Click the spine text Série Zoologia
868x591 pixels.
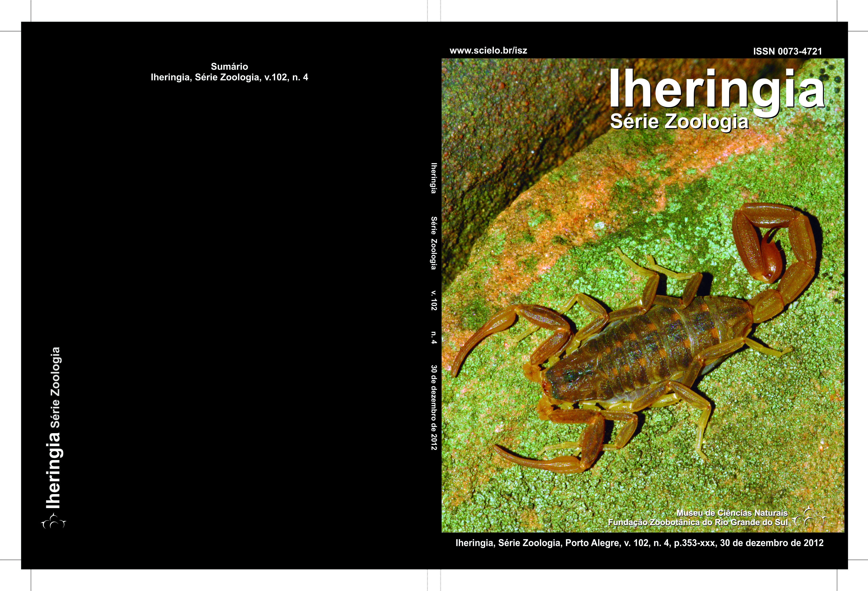pyautogui.click(x=434, y=243)
